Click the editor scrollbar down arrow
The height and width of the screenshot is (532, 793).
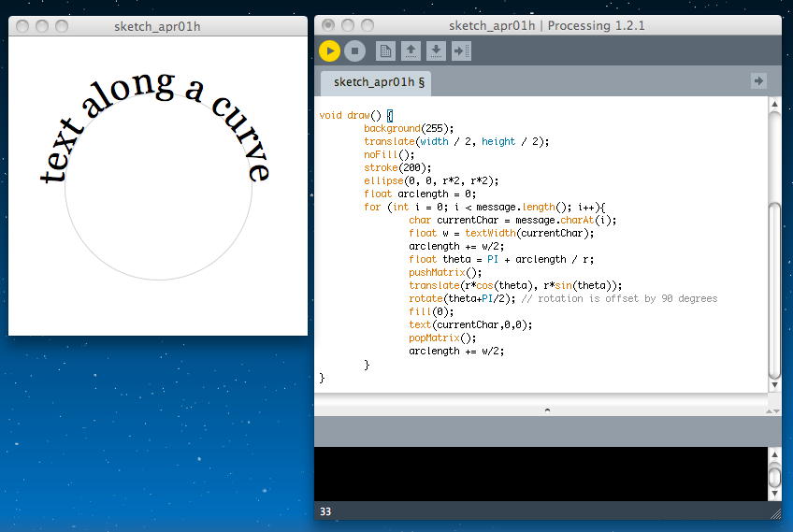(774, 384)
